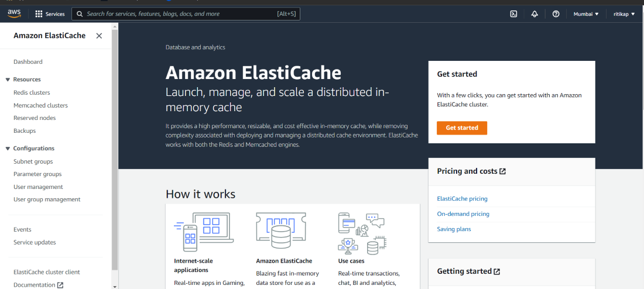The image size is (644, 289).
Task: Click the orange Get started button
Action: tap(462, 128)
